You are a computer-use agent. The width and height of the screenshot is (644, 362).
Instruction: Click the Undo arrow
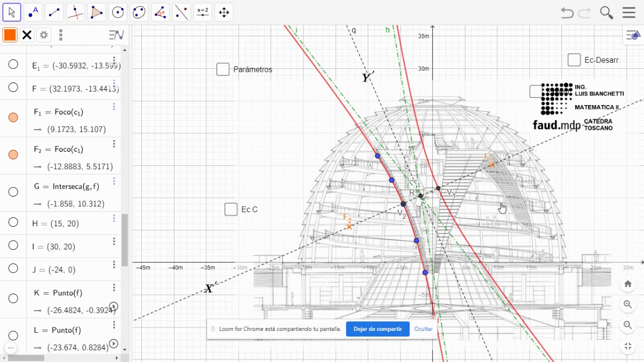click(x=567, y=13)
